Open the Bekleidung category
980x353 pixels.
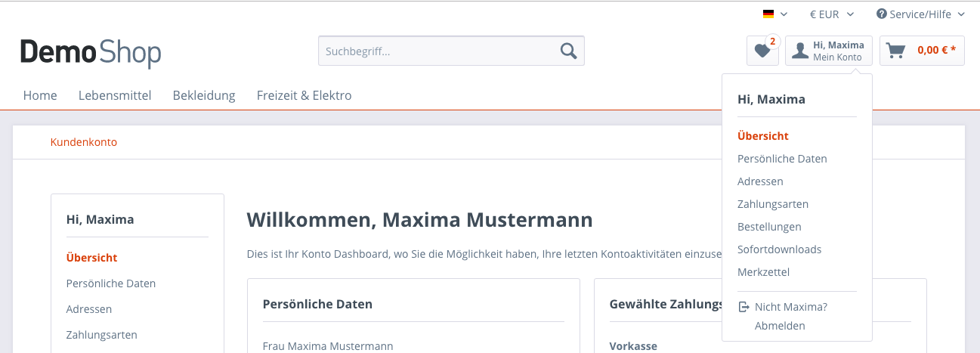(204, 95)
